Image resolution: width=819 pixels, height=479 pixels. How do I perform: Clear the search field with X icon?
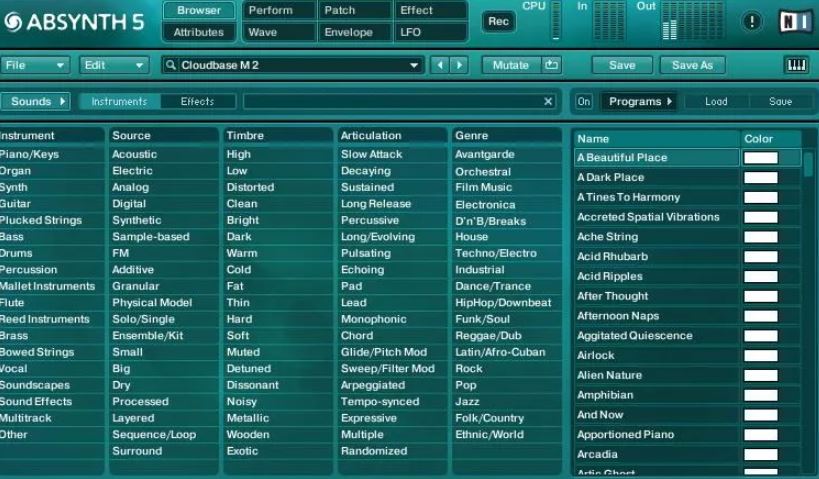click(548, 101)
